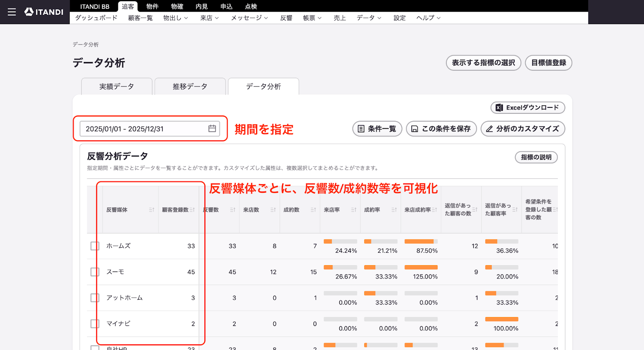The width and height of the screenshot is (644, 350).
Task: Open 顧客一覧 menu item
Action: [x=140, y=18]
